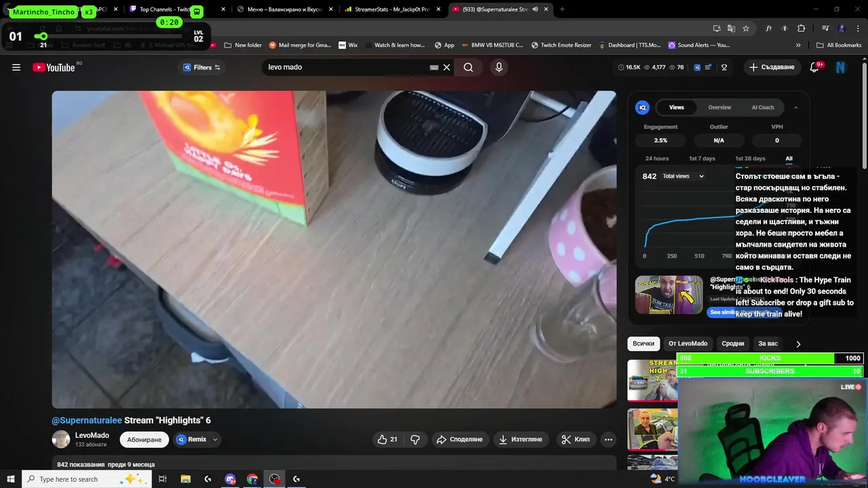
Task: Open the Mail merge for Gma... bookmark
Action: [300, 45]
